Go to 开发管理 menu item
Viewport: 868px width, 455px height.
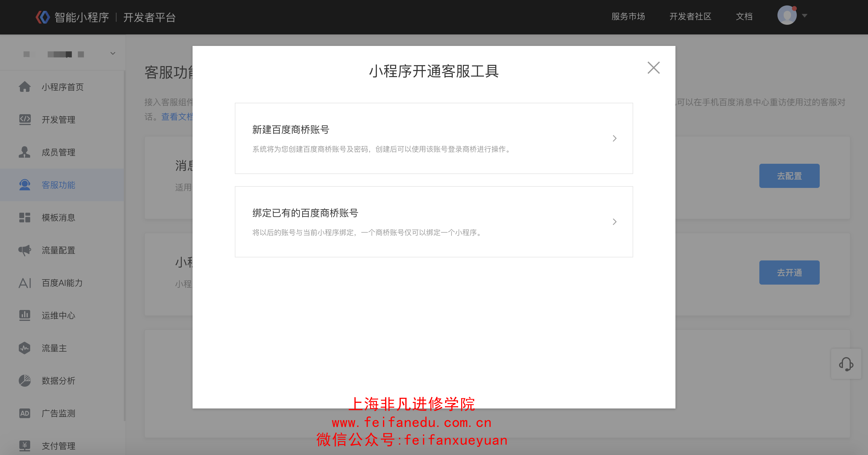(62, 120)
